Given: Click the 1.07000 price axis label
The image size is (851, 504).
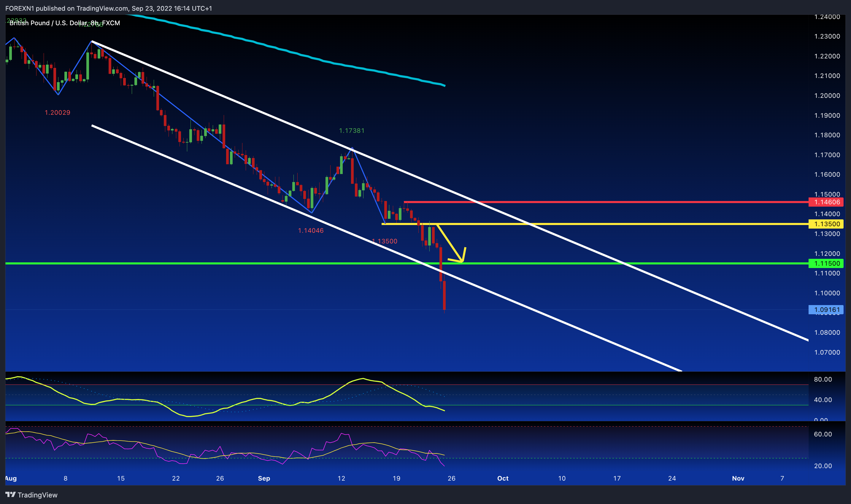Looking at the screenshot, I should tap(827, 352).
